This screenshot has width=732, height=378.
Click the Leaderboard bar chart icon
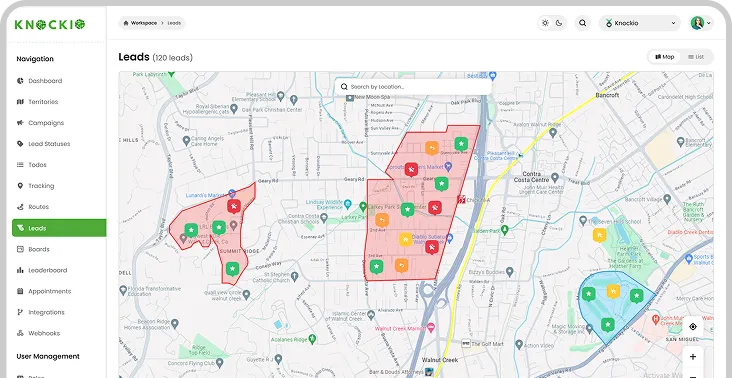tap(20, 270)
